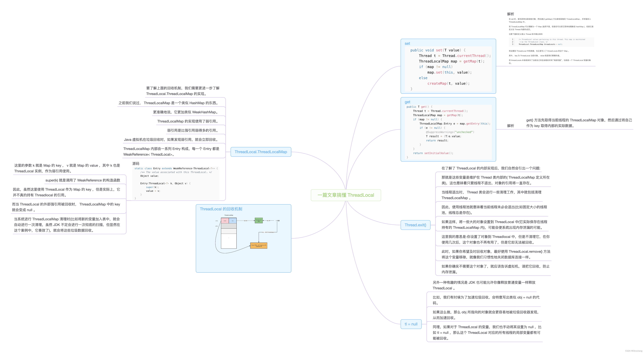Click the get code block node

tap(448, 129)
